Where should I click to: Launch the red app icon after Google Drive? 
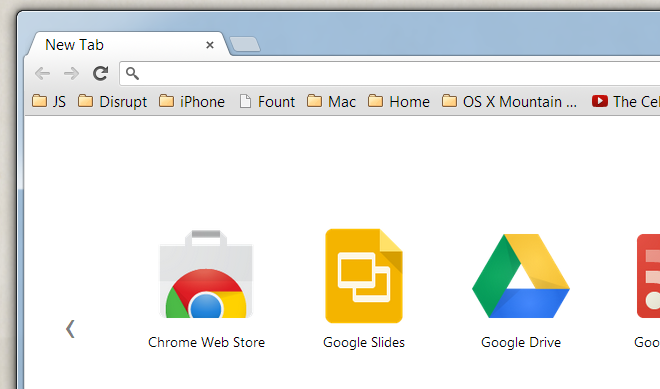coord(648,276)
